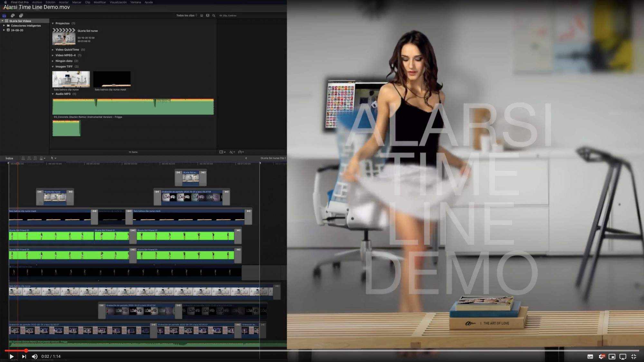Open the Marcar menu
This screenshot has width=644, height=362.
point(77,2)
